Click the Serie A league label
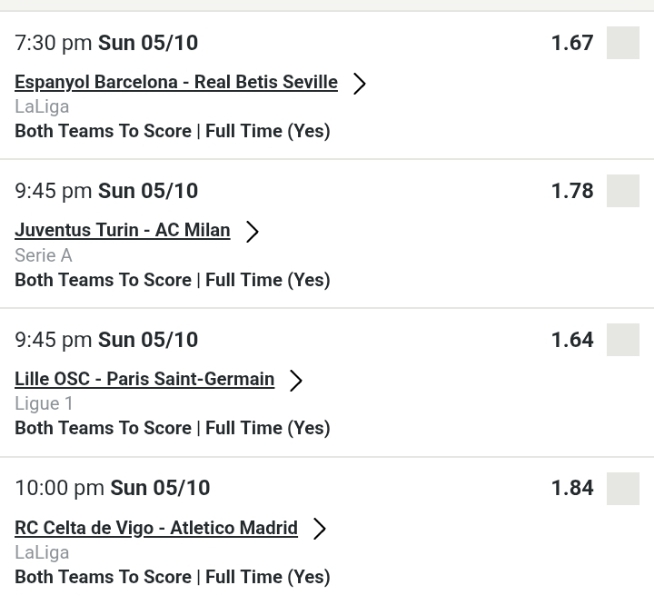 [42, 255]
